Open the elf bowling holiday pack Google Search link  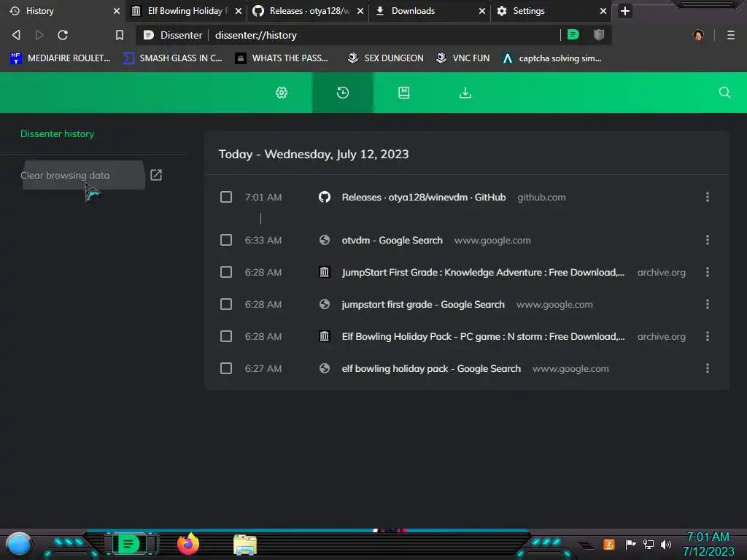coord(431,368)
